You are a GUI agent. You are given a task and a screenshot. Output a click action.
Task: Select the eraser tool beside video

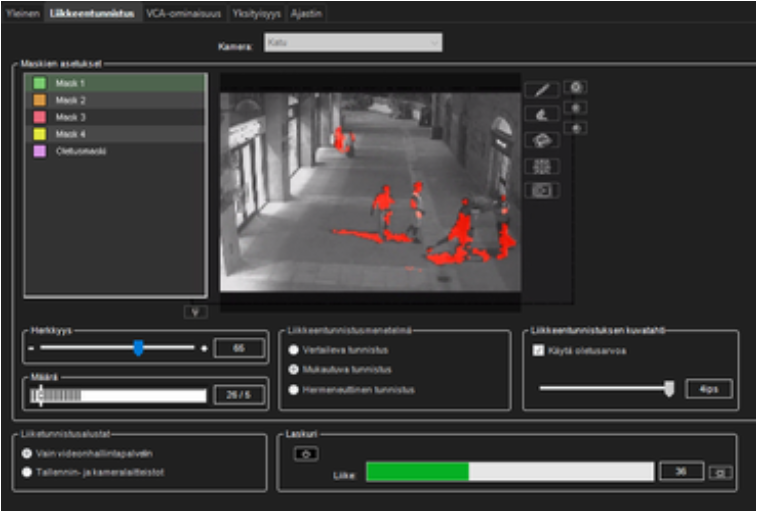click(541, 115)
